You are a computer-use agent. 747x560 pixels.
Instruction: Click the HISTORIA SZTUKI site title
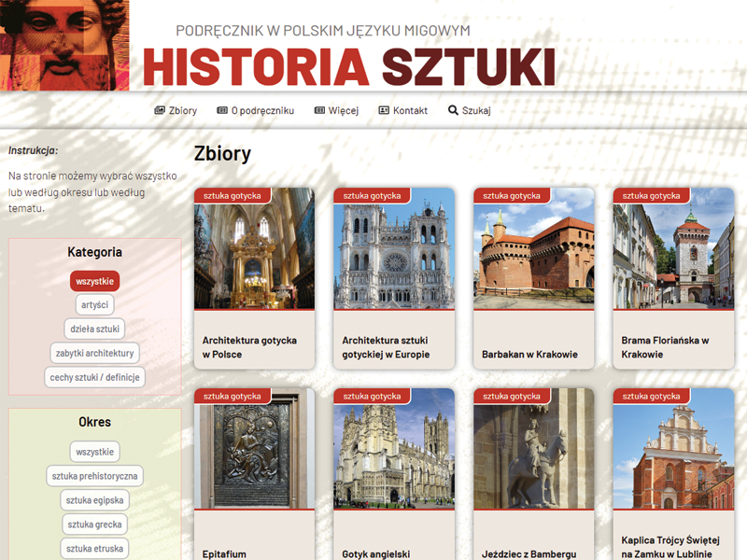[x=349, y=66]
